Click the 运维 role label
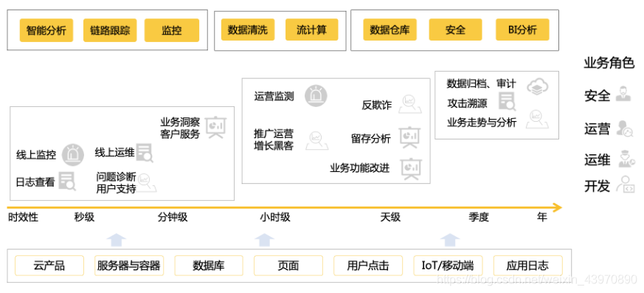This screenshot has height=293, width=644. (x=598, y=159)
